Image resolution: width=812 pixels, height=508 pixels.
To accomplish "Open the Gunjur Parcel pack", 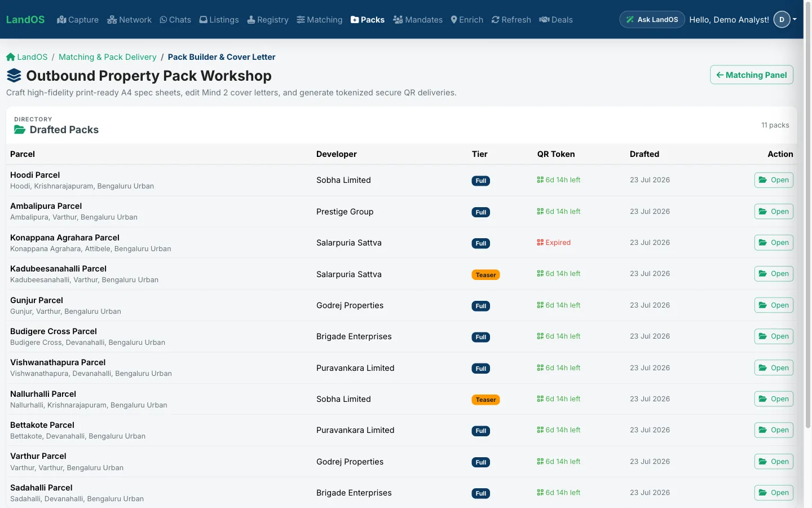I will 774,305.
